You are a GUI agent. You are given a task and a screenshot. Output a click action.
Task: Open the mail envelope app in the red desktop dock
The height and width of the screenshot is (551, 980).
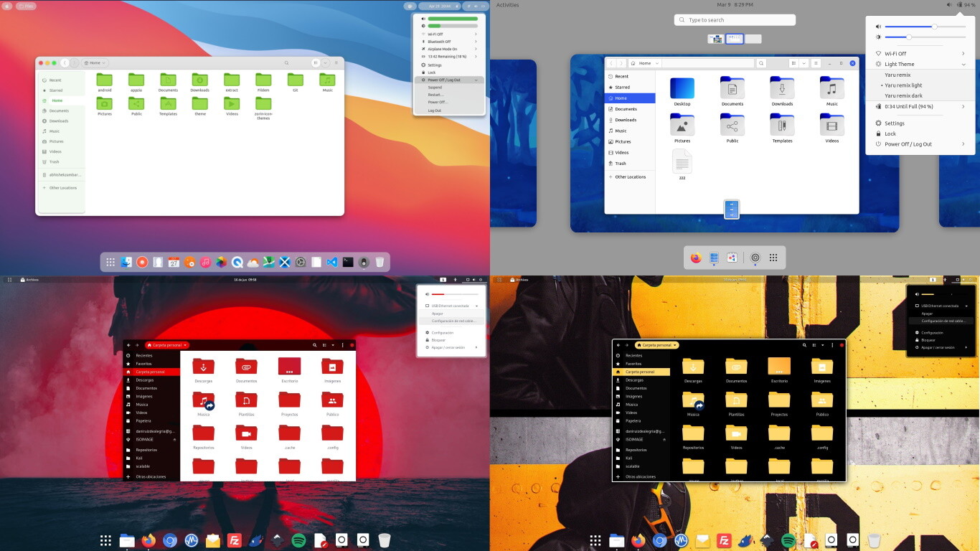coord(213,540)
